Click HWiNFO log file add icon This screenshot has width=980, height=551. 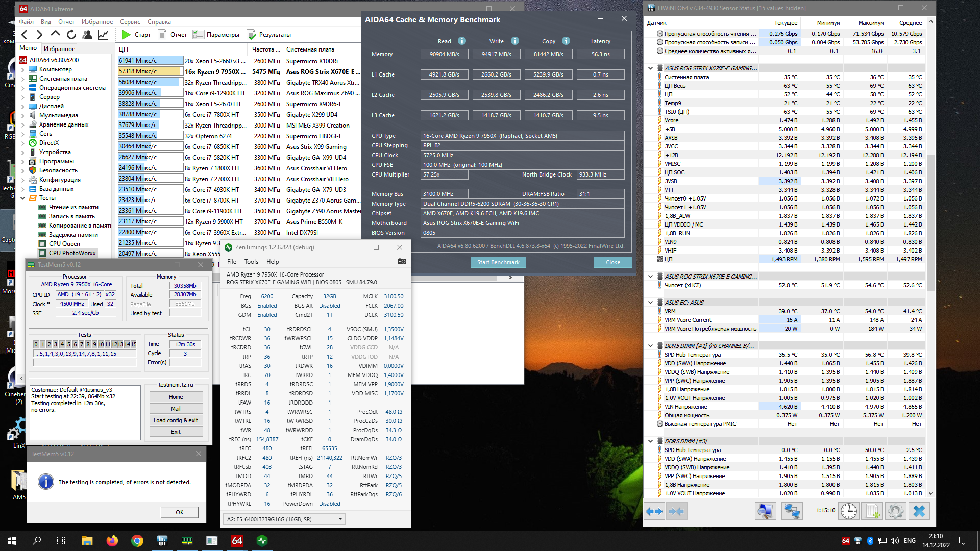872,511
